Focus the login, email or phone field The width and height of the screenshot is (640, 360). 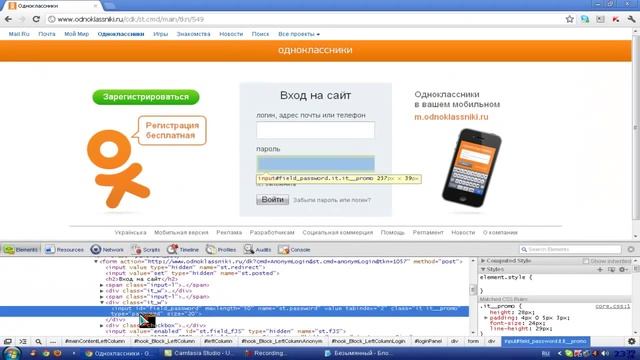(316, 130)
